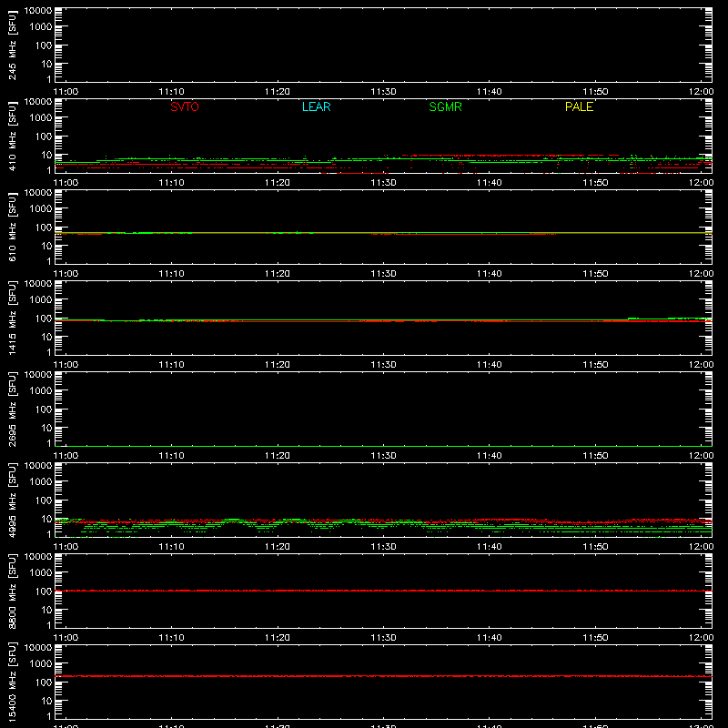Click the red flux trace in 8800 MHz panel

click(383, 591)
